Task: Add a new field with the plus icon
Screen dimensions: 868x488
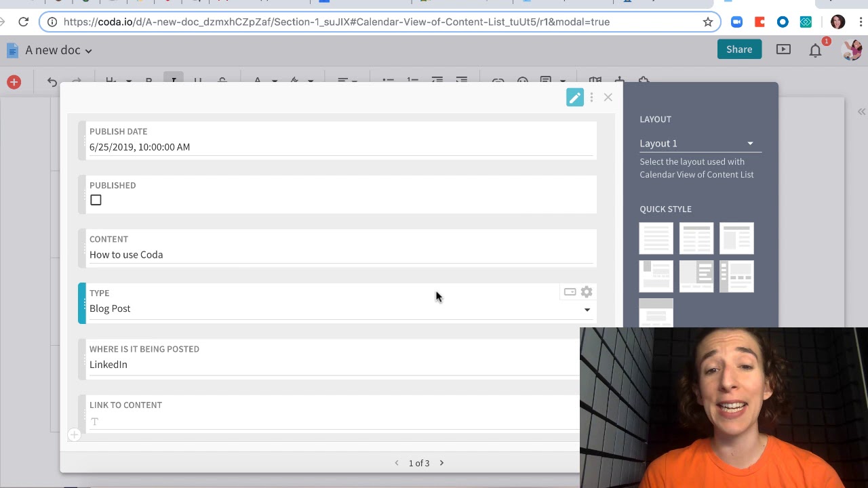Action: point(74,435)
